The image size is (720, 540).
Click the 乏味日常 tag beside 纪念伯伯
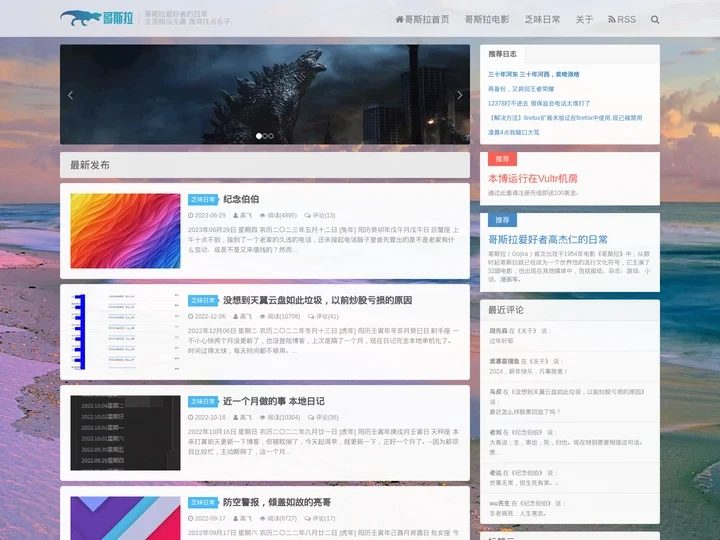point(202,199)
